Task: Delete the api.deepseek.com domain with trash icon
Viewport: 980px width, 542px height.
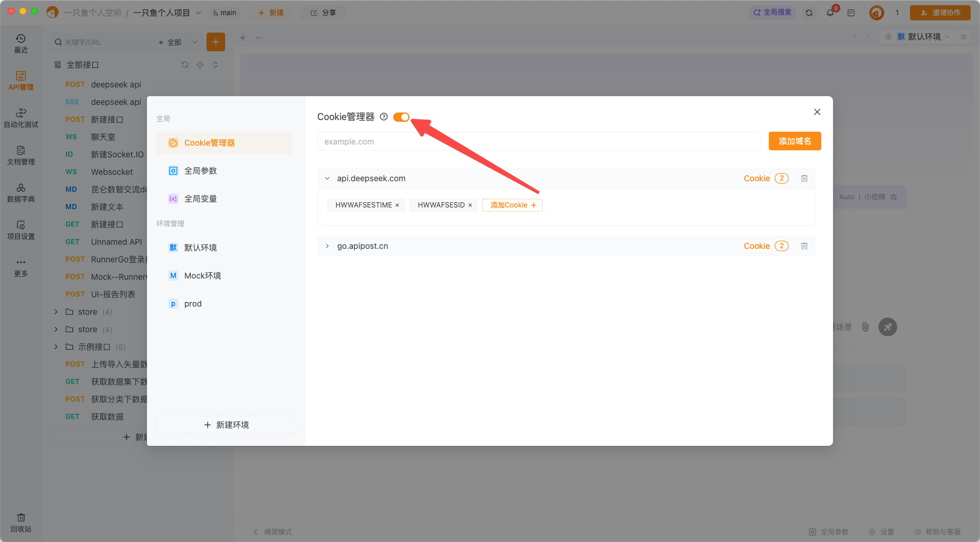Action: (x=804, y=178)
